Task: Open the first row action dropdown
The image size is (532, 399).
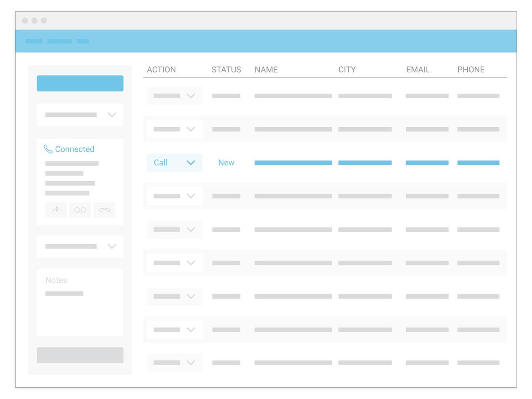Action: 175,96
